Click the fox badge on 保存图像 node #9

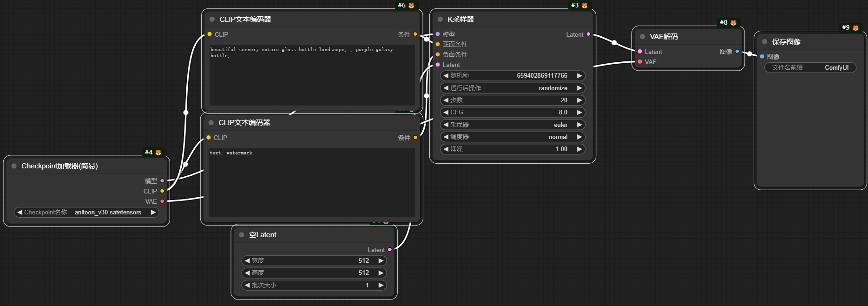855,28
